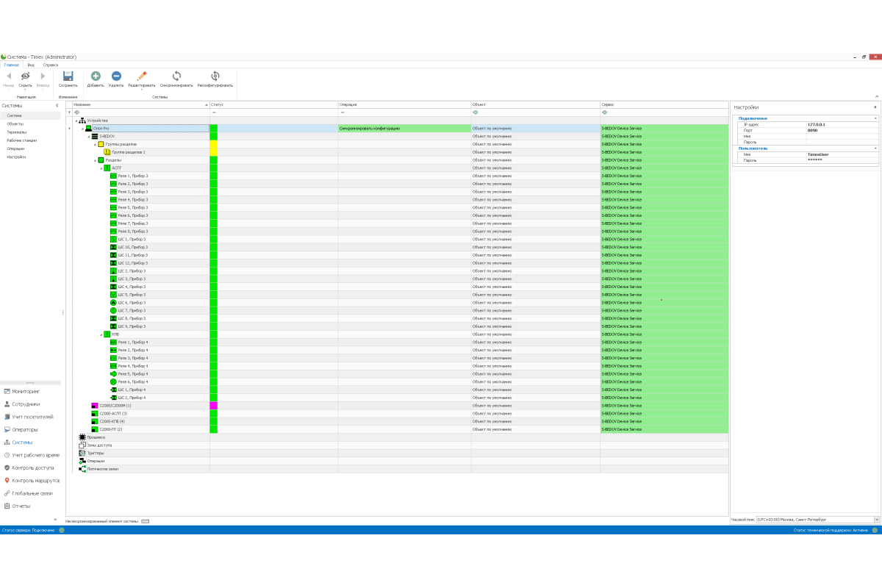
Task: Click the Реконфигурировать icon in ribbon
Action: (215, 76)
